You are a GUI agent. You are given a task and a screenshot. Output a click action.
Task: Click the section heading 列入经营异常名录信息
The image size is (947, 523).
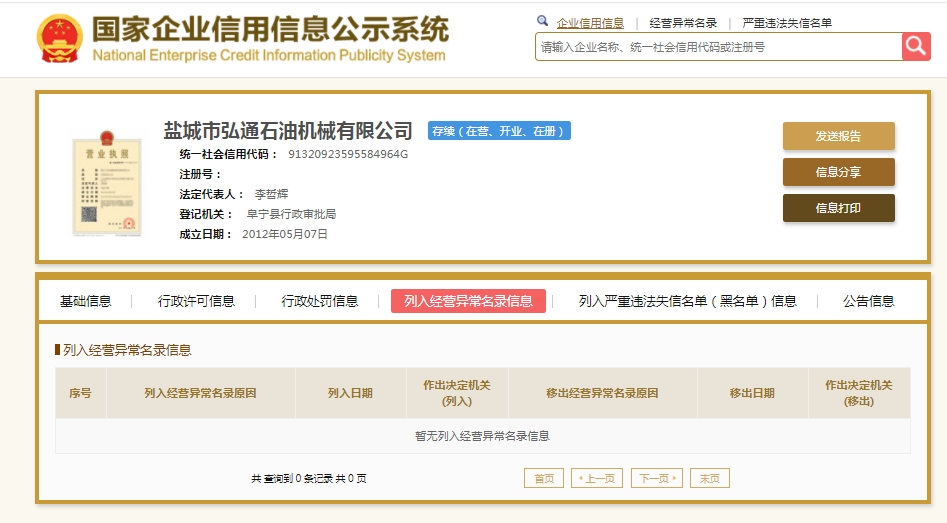(127, 350)
